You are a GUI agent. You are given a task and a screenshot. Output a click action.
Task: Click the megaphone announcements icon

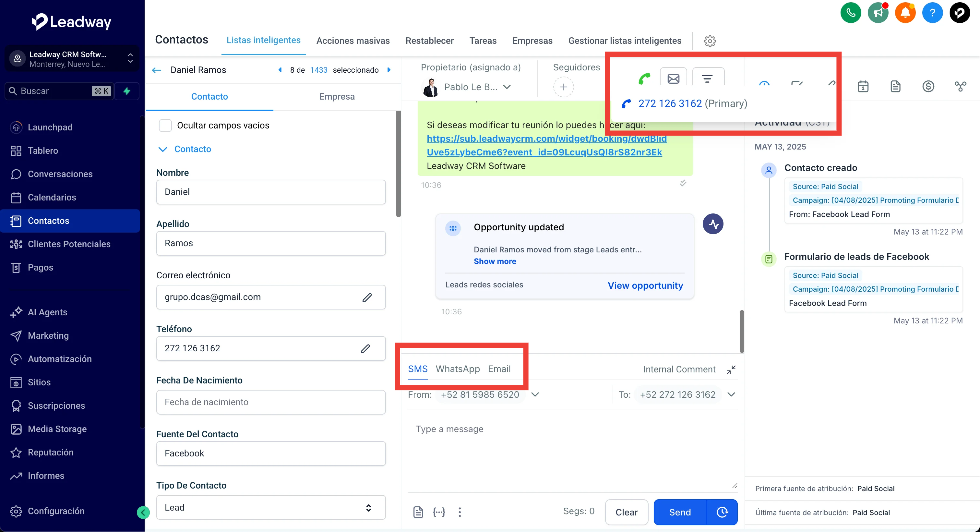[878, 13]
